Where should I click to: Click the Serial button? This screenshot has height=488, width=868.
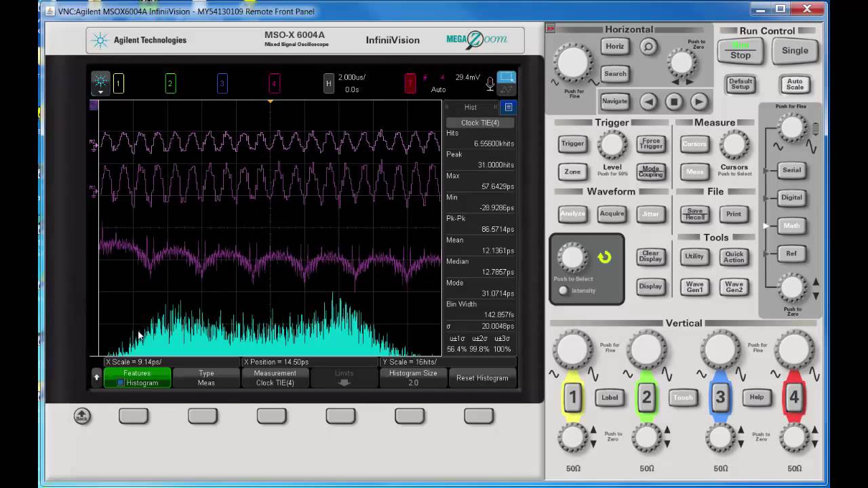coord(791,170)
